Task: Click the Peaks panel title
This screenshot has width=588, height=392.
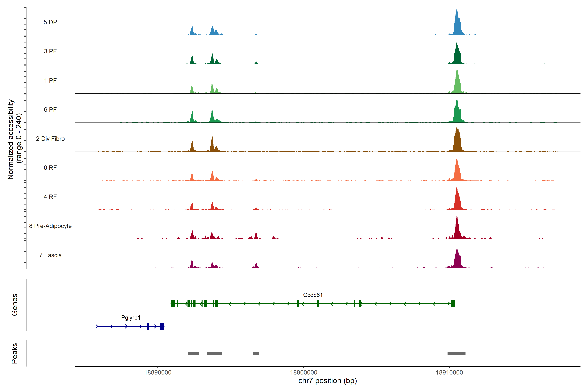Action: point(15,353)
